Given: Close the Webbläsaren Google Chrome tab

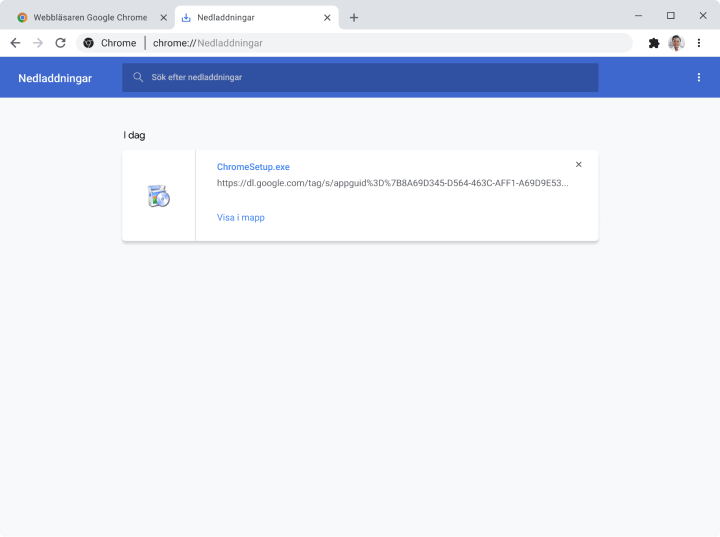Looking at the screenshot, I should coord(164,17).
